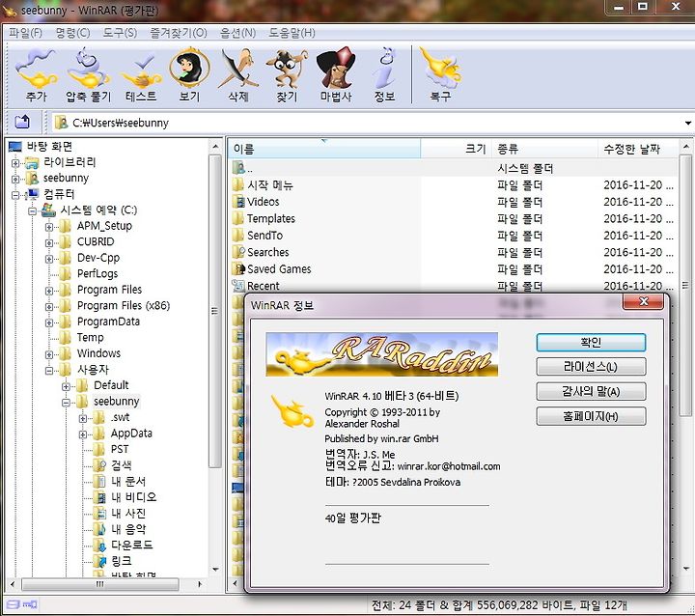Select the 시작 메뉴 row in the file list

453,185
